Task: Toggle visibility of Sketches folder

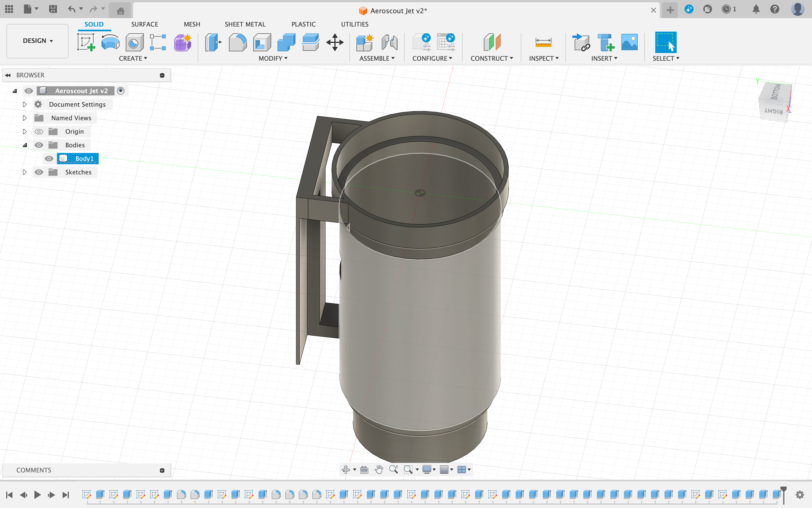Action: (x=39, y=172)
